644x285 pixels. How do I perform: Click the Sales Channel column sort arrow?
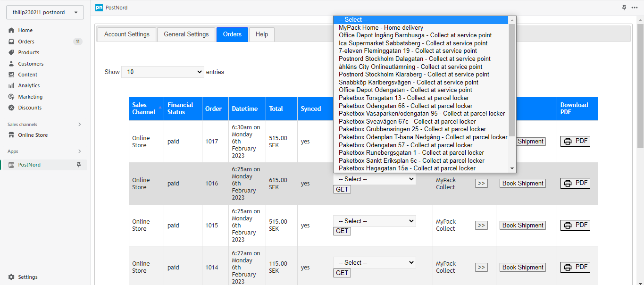pos(159,109)
